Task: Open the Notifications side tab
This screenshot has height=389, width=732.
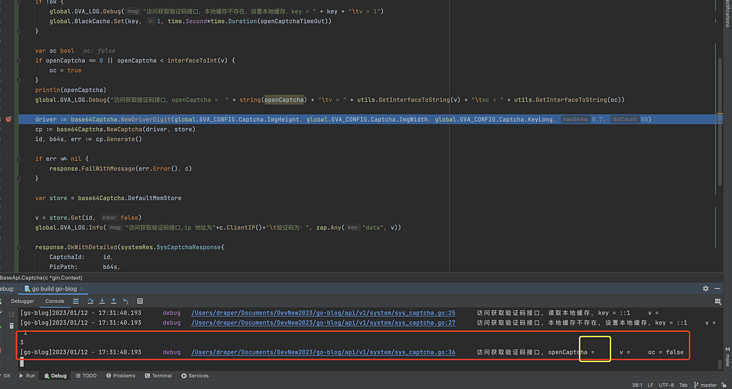Action: pos(727,13)
